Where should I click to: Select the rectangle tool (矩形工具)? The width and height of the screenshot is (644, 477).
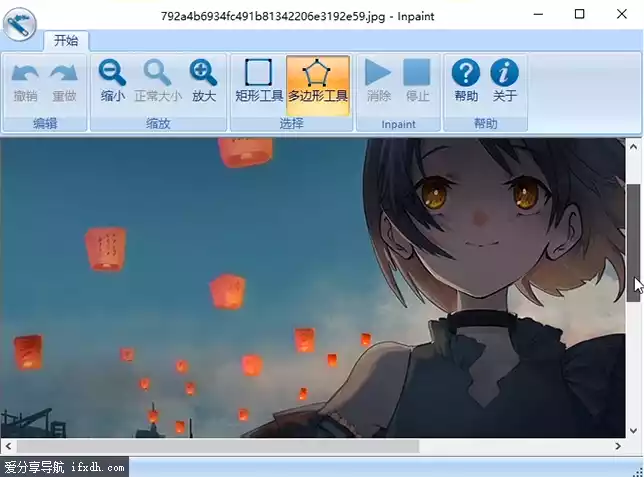pos(258,82)
